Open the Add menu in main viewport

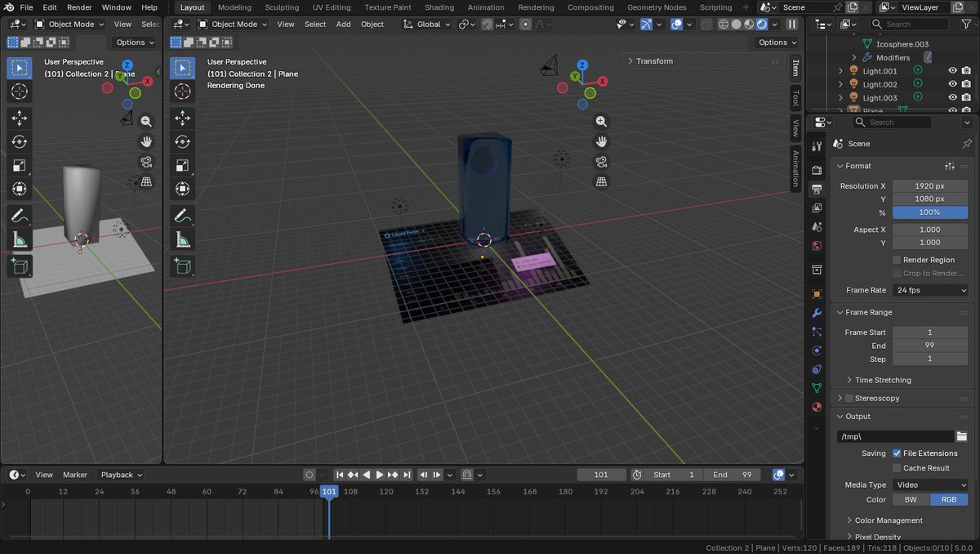pyautogui.click(x=344, y=25)
